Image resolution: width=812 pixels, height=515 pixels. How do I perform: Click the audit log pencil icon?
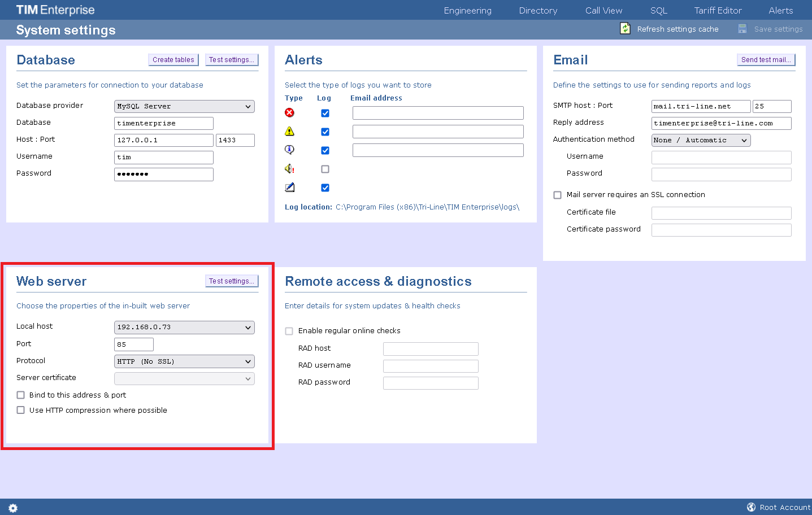tap(289, 187)
